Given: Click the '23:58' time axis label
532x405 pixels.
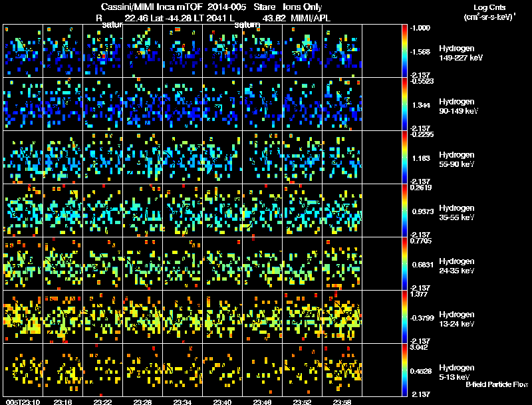Looking at the screenshot, I should coord(342,402).
